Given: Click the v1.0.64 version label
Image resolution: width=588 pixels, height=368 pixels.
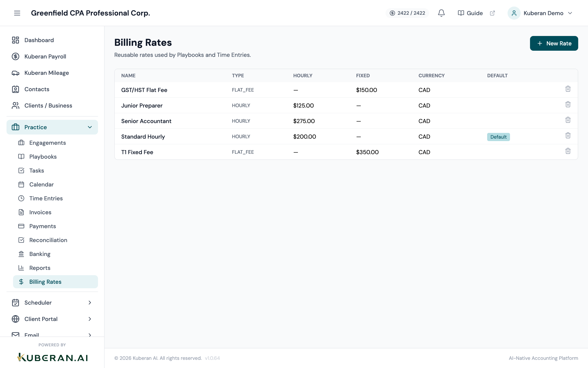Looking at the screenshot, I should [x=212, y=358].
